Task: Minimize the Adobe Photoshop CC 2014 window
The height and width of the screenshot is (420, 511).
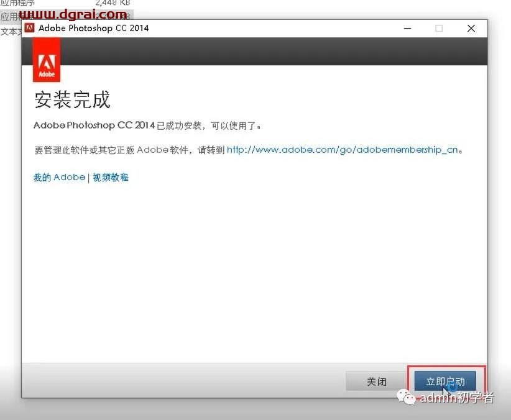Action: [407, 29]
